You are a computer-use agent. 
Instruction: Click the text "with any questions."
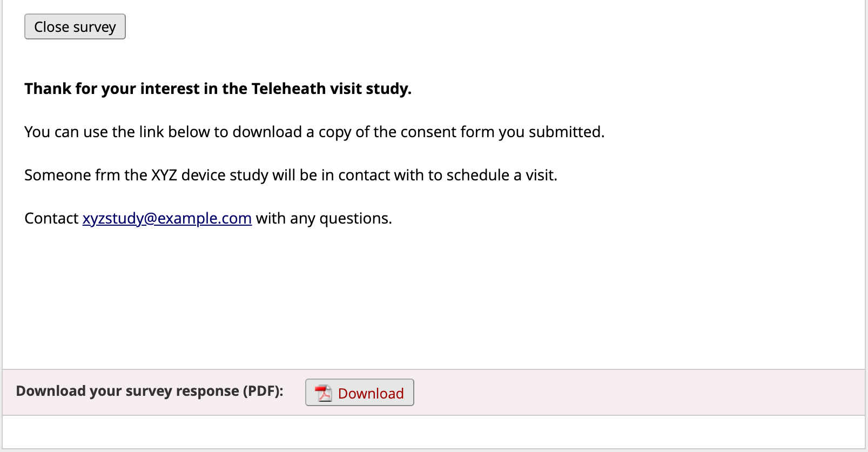click(324, 218)
